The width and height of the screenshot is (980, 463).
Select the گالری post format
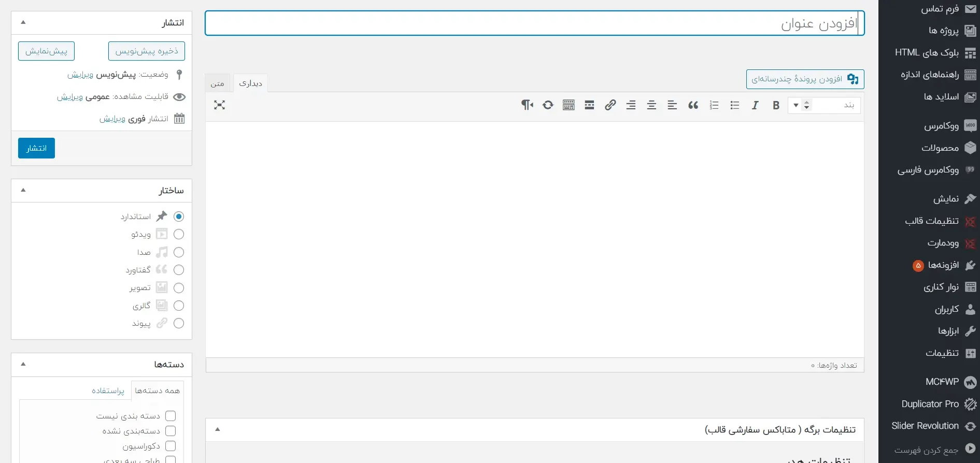[x=179, y=306]
